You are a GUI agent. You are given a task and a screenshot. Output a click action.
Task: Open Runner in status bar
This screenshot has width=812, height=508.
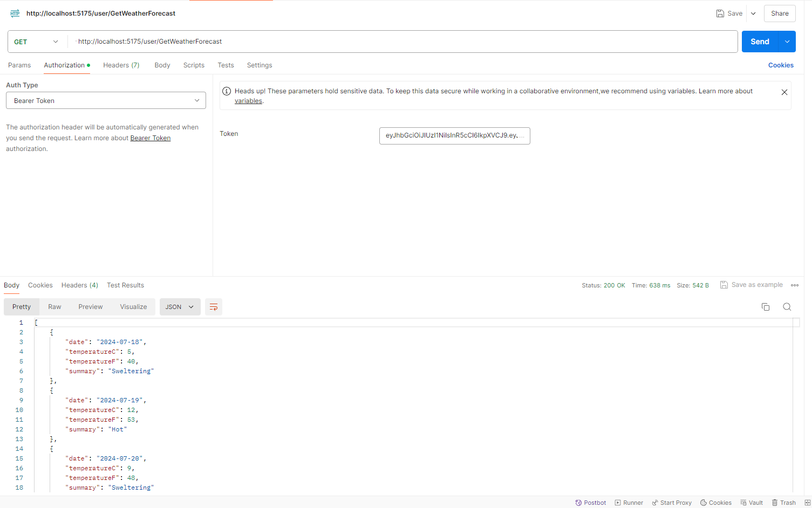tap(629, 503)
